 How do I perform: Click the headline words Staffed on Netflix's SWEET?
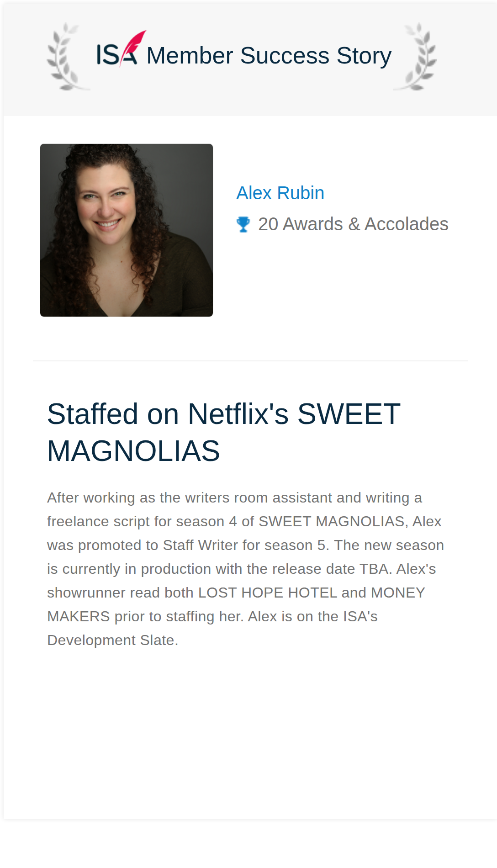[x=224, y=414]
